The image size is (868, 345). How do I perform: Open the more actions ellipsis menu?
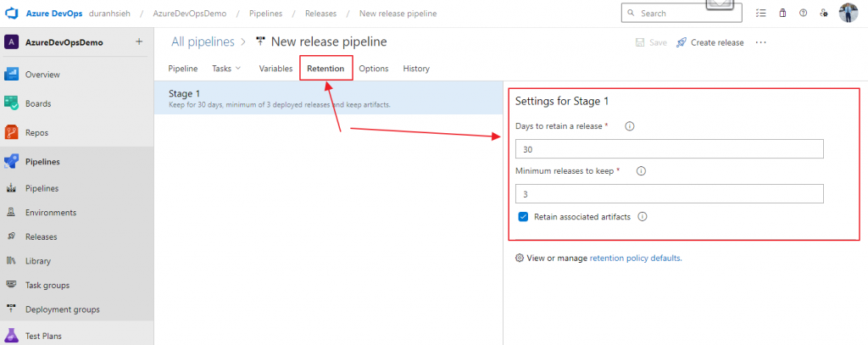click(760, 42)
